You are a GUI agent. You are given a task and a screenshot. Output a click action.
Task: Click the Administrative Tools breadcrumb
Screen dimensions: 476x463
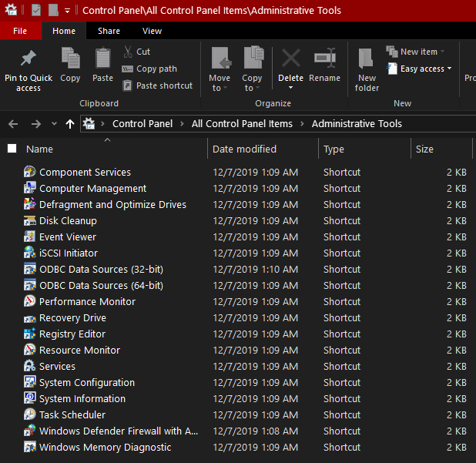(x=357, y=123)
